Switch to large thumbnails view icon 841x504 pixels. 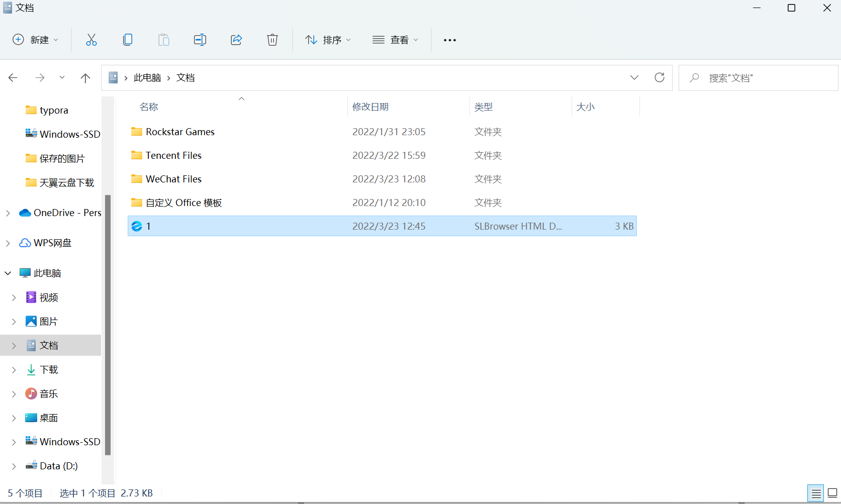click(832, 493)
